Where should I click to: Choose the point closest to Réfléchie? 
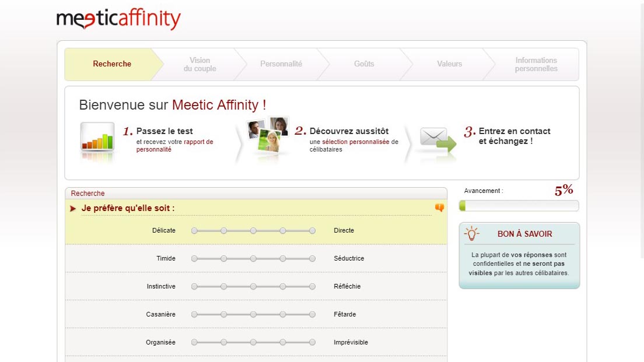click(x=312, y=286)
